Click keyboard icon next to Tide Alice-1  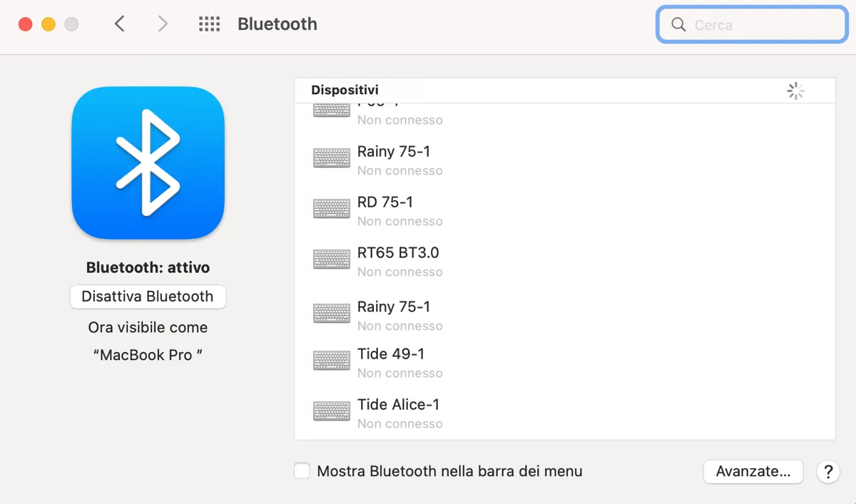point(332,411)
